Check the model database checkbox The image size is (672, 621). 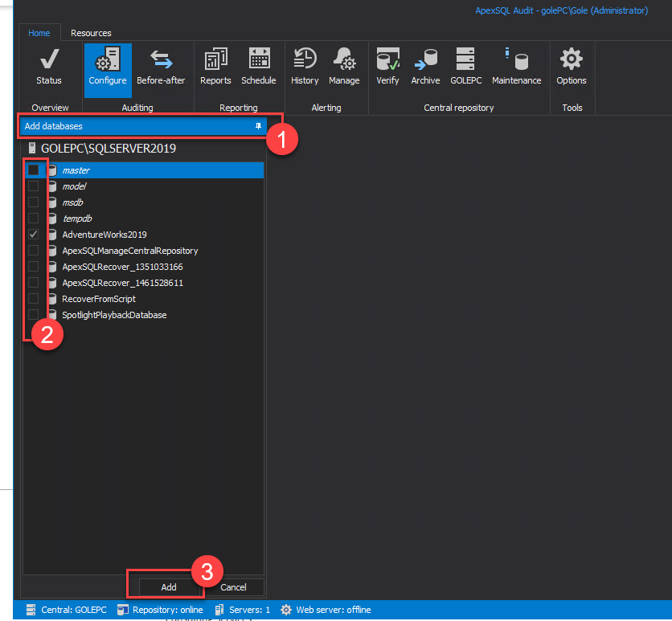tap(33, 186)
